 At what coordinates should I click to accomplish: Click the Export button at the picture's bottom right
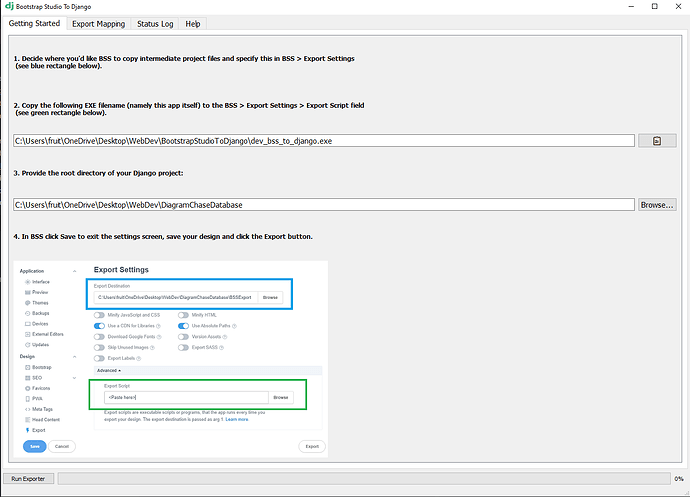(312, 446)
